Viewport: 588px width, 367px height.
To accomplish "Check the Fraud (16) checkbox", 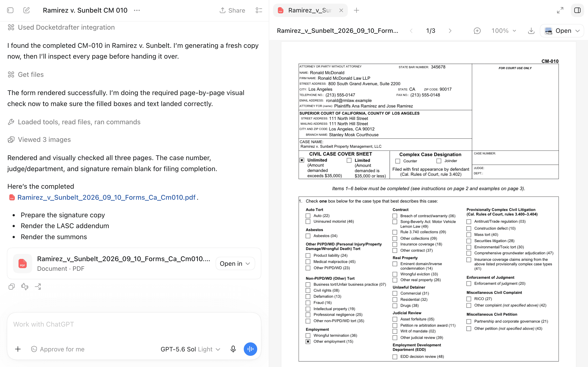I will point(308,303).
